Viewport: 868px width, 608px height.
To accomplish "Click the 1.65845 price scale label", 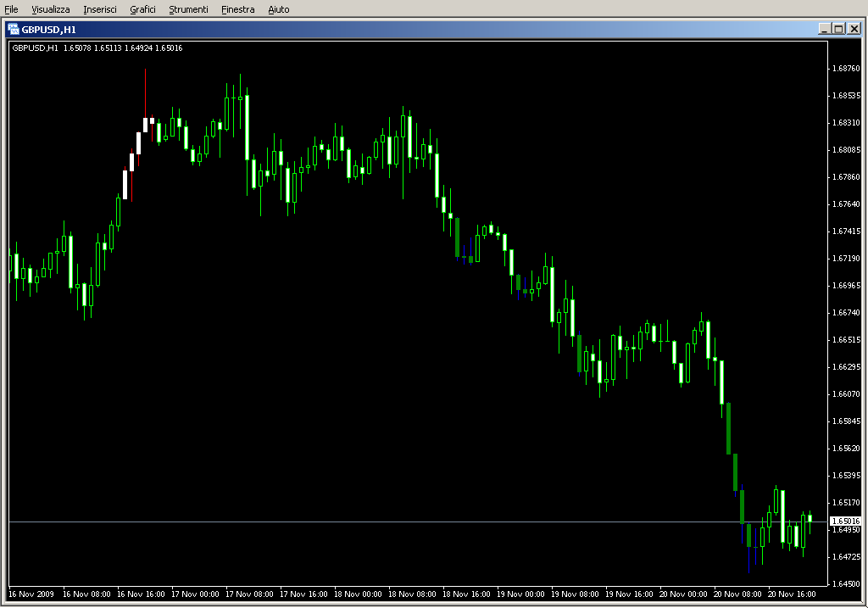I will [x=847, y=421].
